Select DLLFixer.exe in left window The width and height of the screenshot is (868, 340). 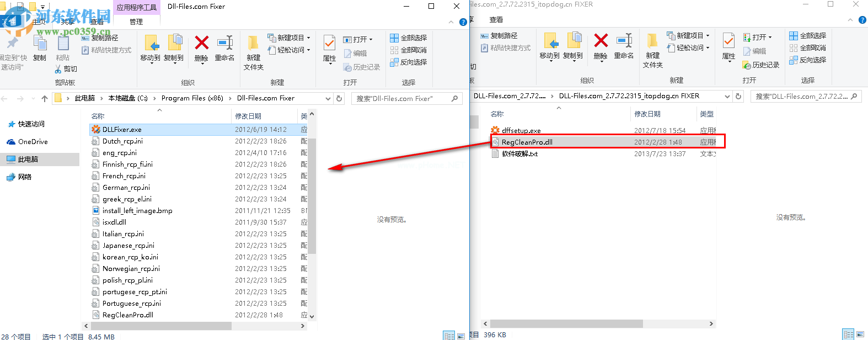[199, 130]
